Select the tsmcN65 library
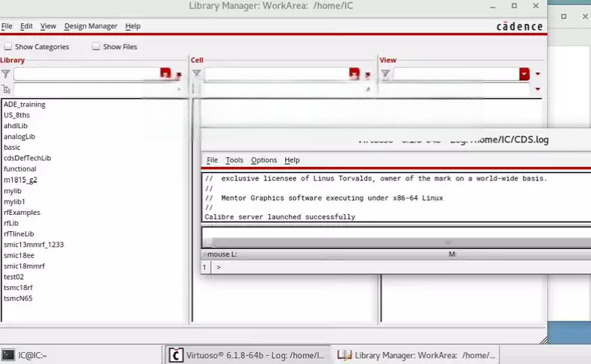The height and width of the screenshot is (364, 591). [x=18, y=298]
